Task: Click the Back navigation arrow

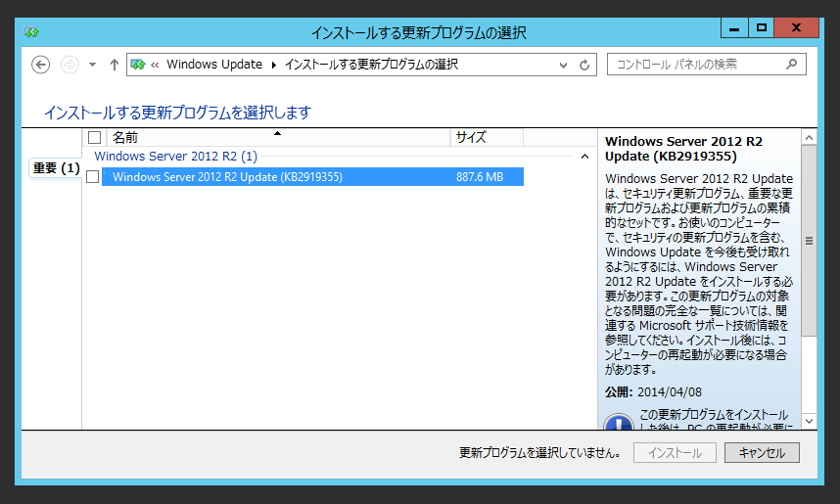Action: 41,65
